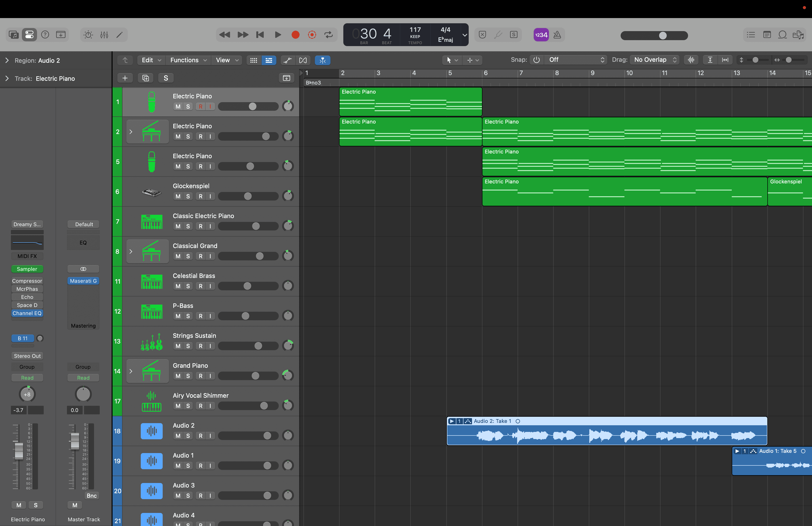Expand Electric Piano track 2 folder
Screen dimensions: 812x526
pos(131,132)
